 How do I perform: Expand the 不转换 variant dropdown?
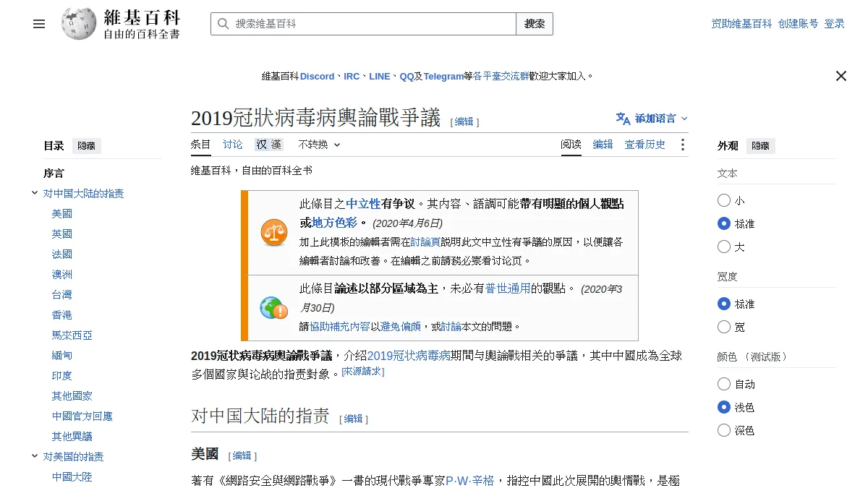click(x=319, y=145)
